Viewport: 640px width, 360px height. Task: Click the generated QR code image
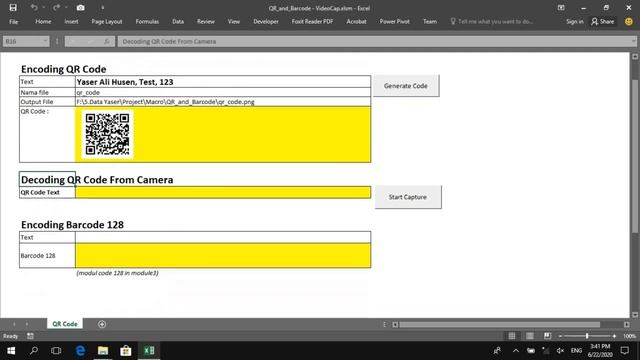[107, 134]
